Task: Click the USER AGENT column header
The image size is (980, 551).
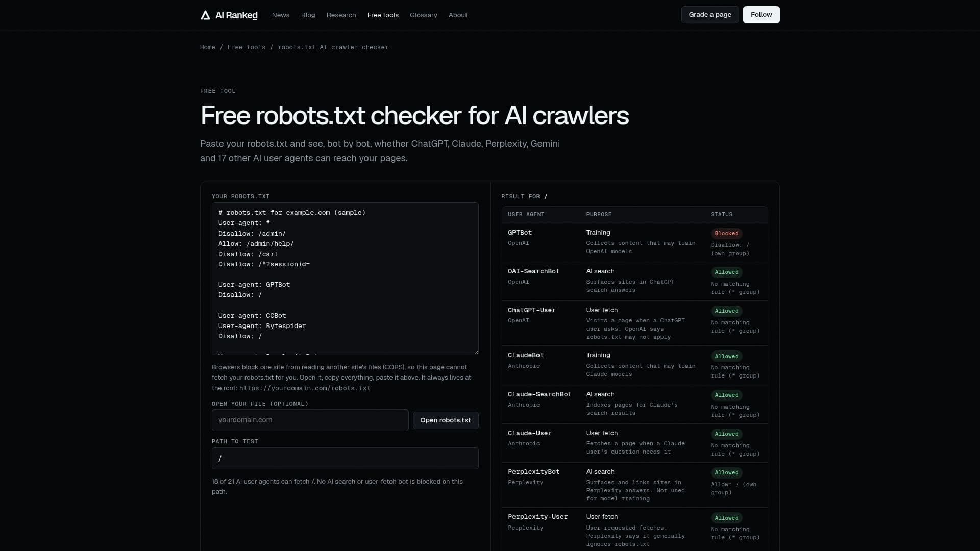Action: coord(526,215)
